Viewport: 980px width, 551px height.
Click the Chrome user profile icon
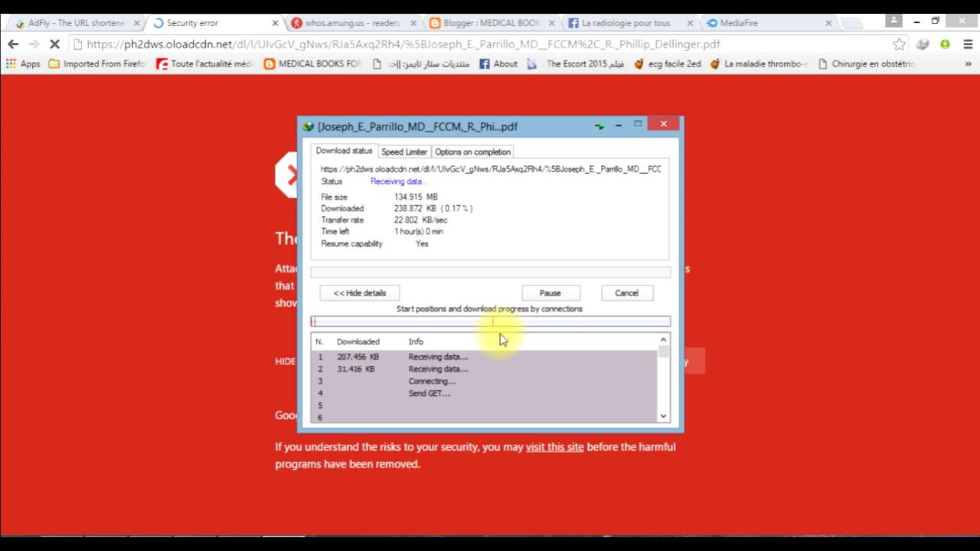coord(893,21)
